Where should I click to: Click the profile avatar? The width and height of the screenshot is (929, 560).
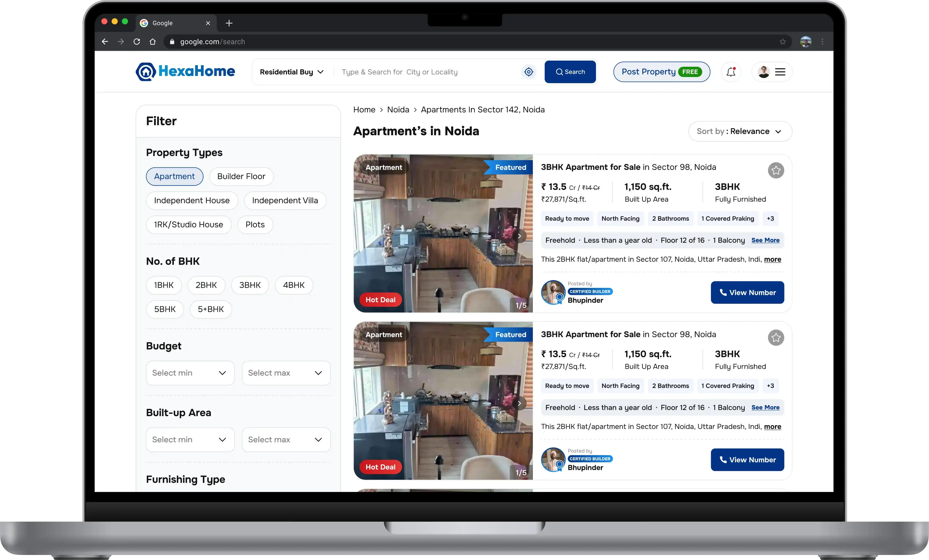point(764,72)
